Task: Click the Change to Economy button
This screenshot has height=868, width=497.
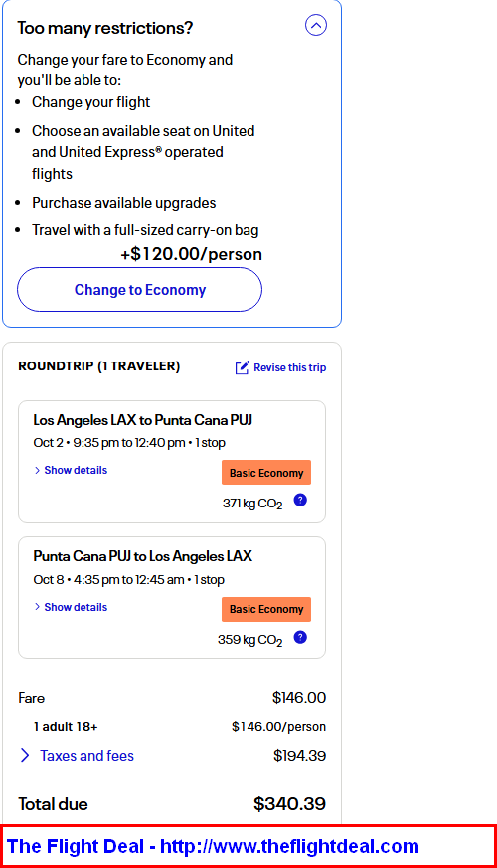Action: (x=139, y=290)
